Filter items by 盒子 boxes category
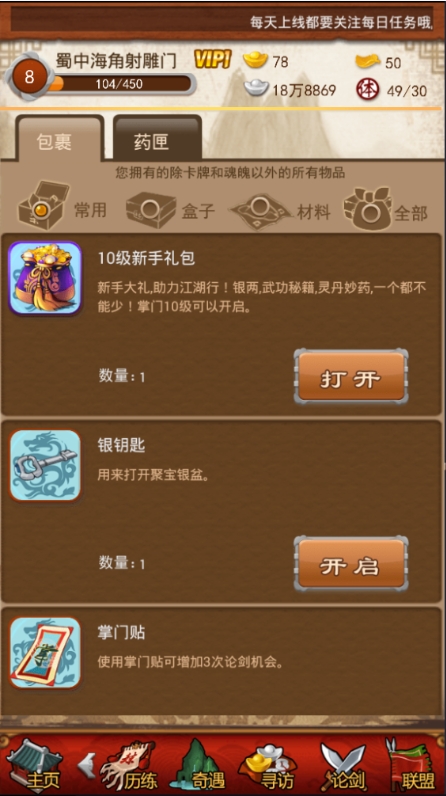The width and height of the screenshot is (446, 796). (170, 210)
